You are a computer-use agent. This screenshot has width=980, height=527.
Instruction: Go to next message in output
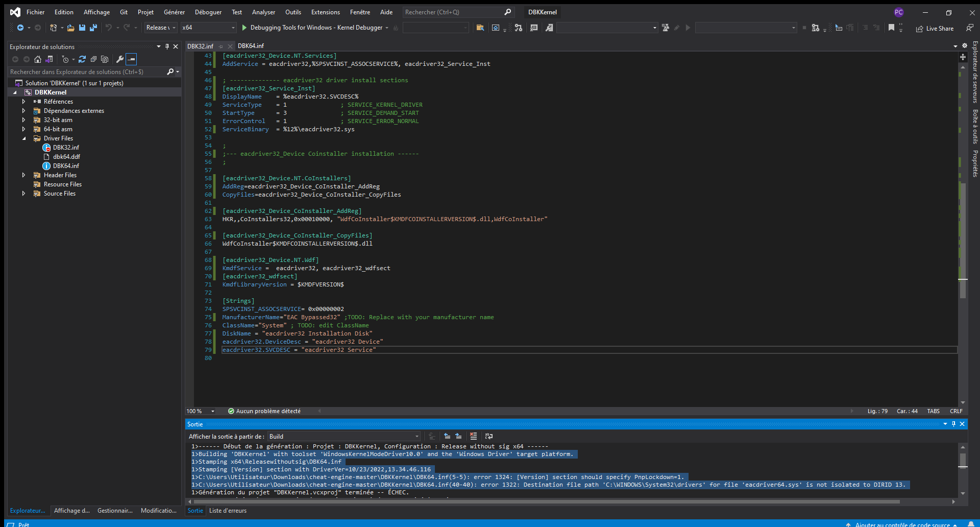[x=458, y=436]
